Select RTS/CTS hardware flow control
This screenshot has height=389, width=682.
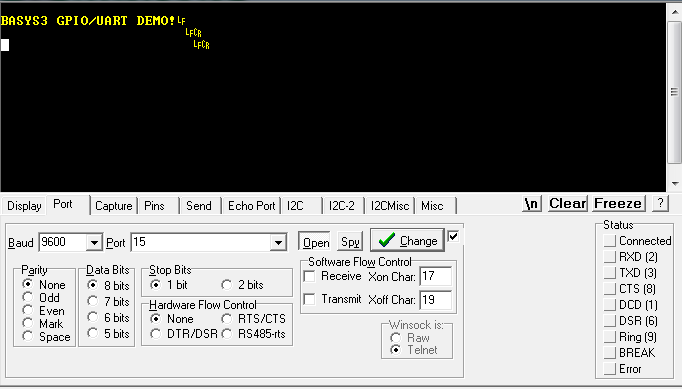pyautogui.click(x=254, y=319)
